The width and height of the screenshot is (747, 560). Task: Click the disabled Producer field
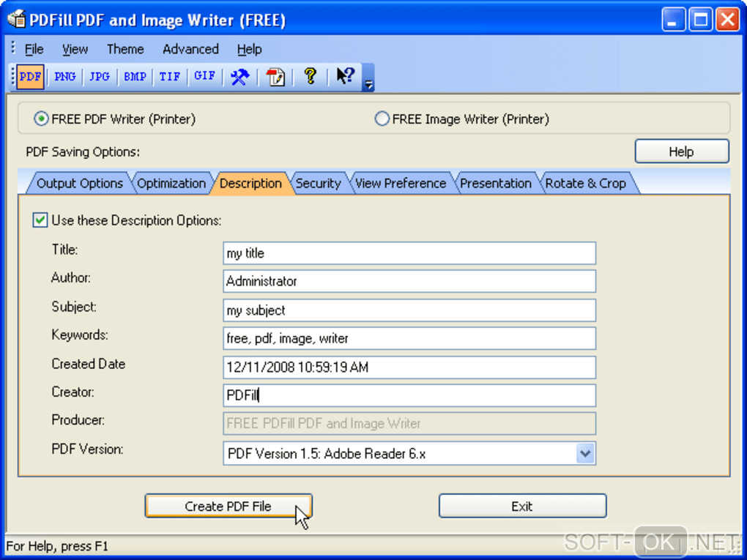pos(409,423)
